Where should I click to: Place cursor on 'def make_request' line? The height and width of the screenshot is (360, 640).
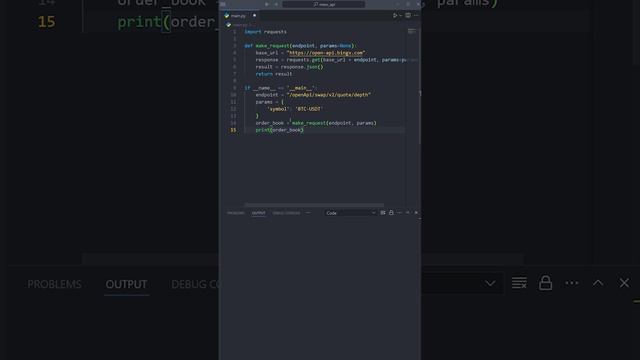click(300, 46)
